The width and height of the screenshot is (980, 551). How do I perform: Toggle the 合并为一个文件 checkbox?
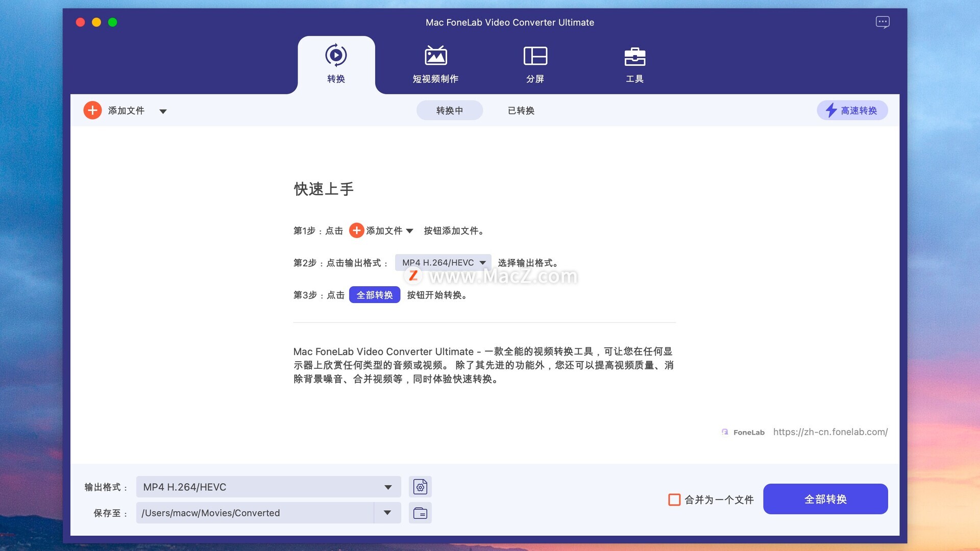coord(674,499)
